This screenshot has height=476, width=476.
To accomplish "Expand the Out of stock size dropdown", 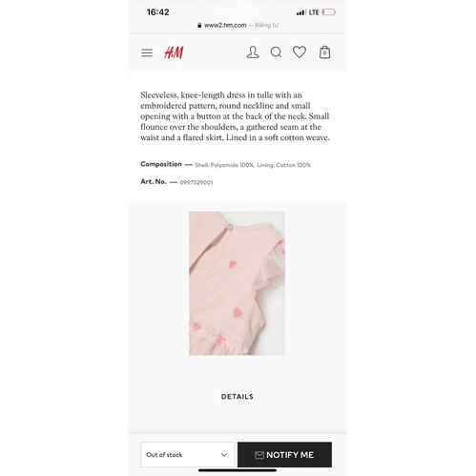I will point(187,455).
